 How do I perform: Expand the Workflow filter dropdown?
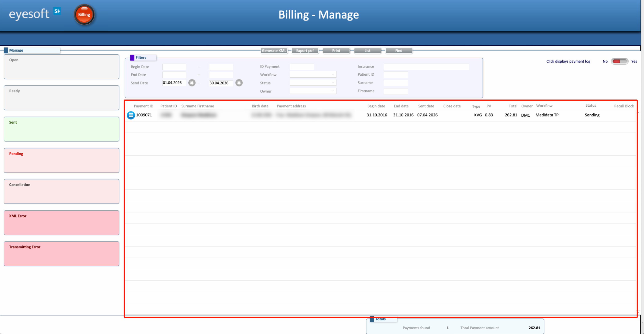[x=313, y=74]
